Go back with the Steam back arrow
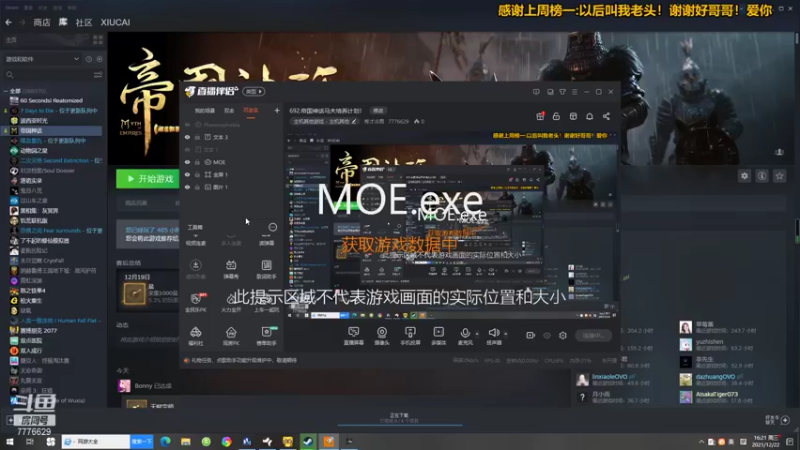Viewport: 800px width, 450px height. click(x=9, y=22)
